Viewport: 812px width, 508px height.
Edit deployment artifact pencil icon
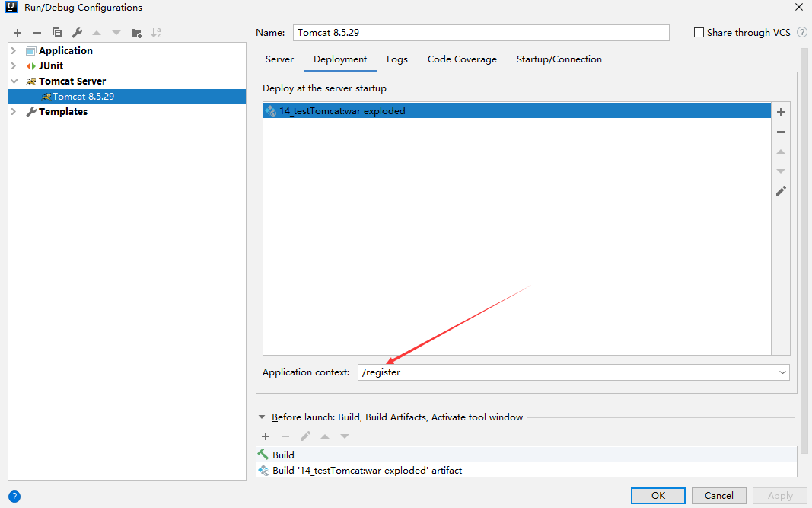[781, 190]
